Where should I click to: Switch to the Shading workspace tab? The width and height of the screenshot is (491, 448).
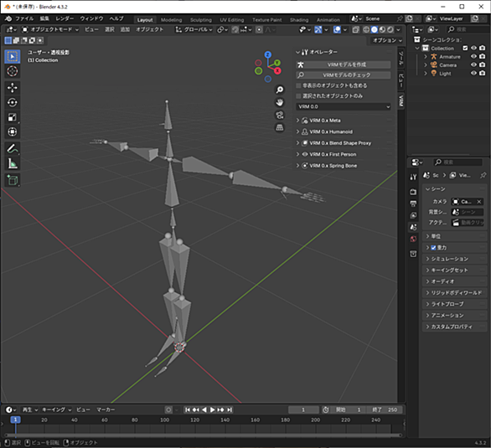coord(299,20)
